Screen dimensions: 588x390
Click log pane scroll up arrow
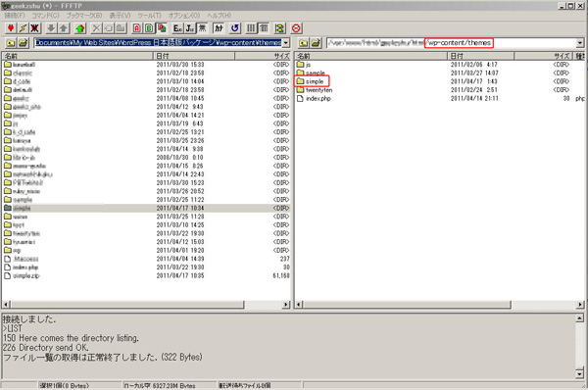click(580, 318)
